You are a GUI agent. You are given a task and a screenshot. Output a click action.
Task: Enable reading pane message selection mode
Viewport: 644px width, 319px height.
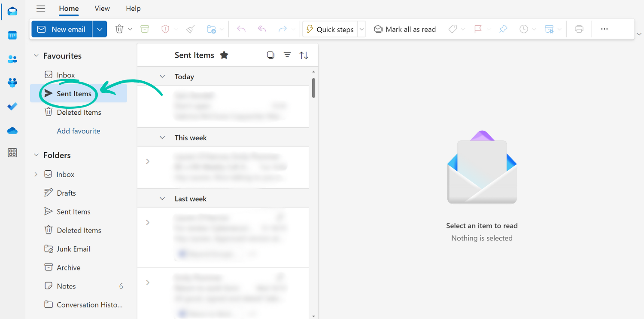(270, 55)
